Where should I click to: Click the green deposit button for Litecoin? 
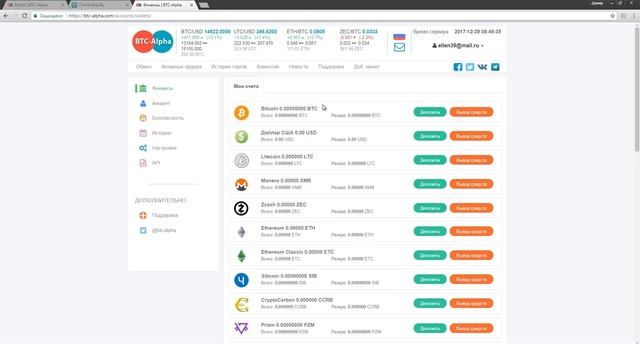(x=430, y=160)
